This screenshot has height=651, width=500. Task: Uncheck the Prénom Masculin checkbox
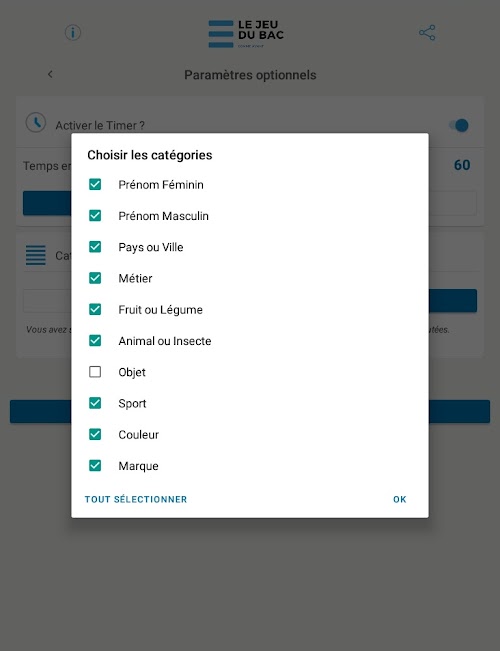pyautogui.click(x=95, y=215)
